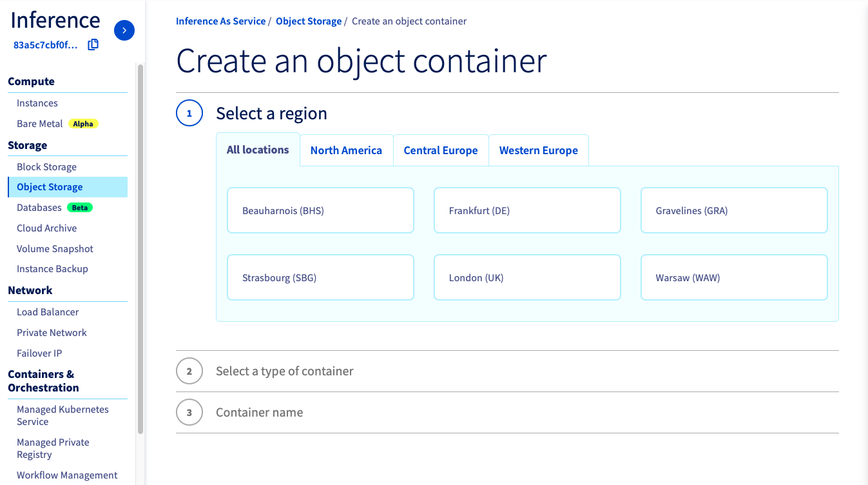Open Block Storage in the sidebar

tap(46, 167)
